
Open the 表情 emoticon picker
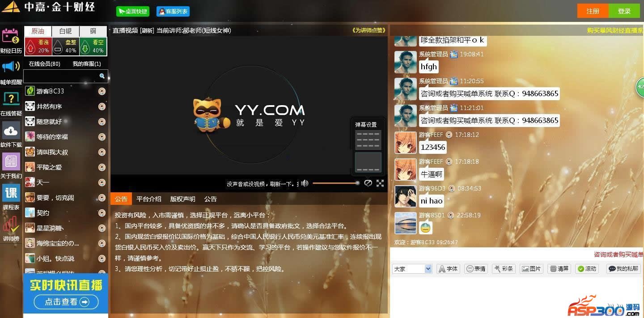[476, 269]
